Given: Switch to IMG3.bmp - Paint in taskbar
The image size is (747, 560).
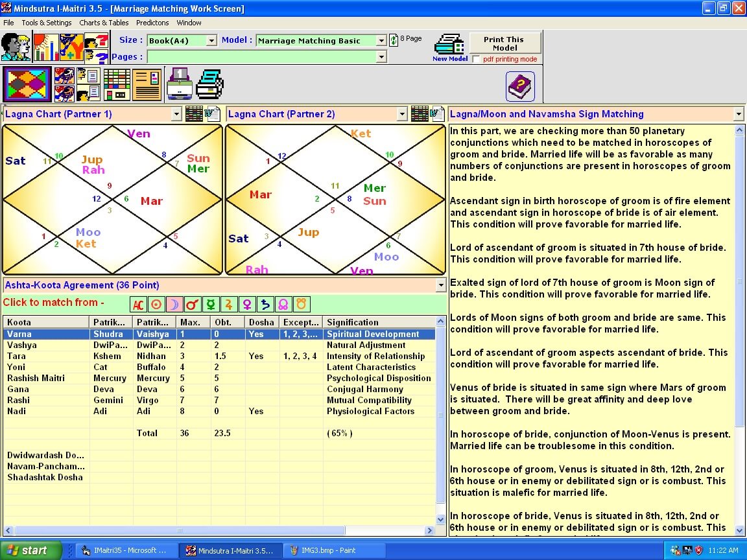Looking at the screenshot, I should [x=333, y=550].
